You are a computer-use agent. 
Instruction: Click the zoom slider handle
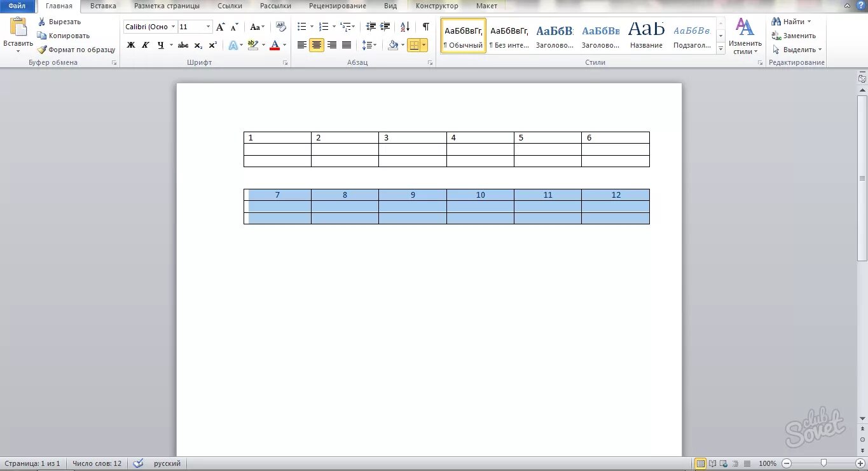(x=823, y=464)
